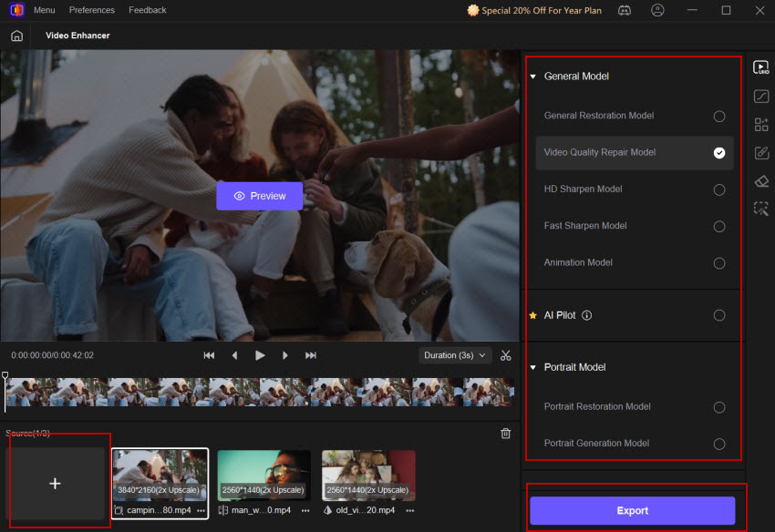Screen dimensions: 775x532
Task: Select the colorize brush sidebar tool
Action: point(761,153)
